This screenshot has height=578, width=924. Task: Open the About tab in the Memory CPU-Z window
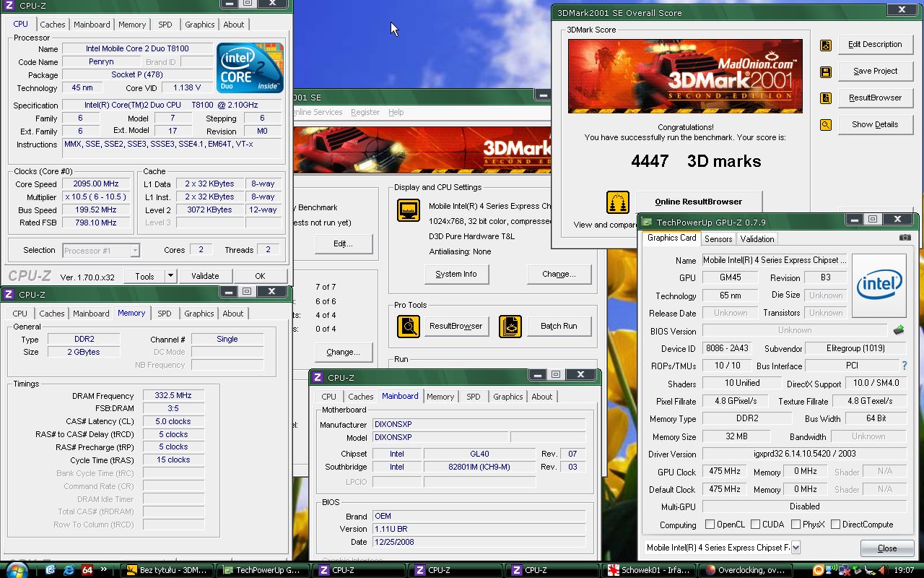coord(232,314)
